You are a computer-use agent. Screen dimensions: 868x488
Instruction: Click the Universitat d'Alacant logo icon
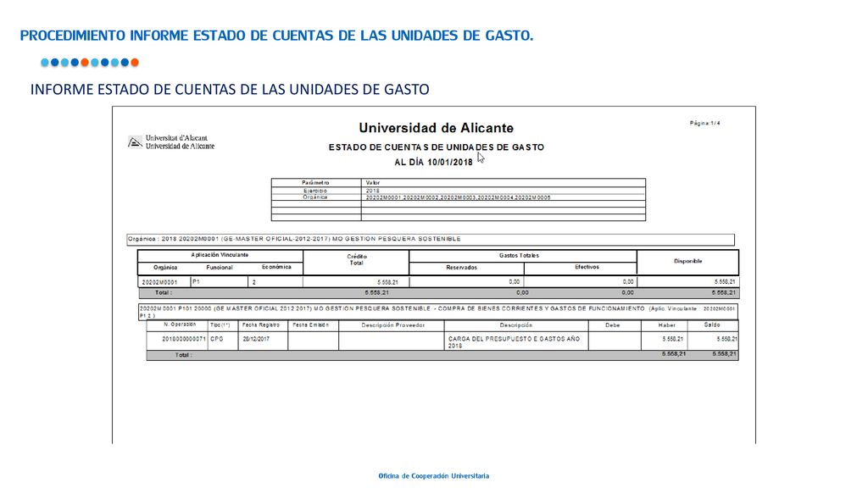click(135, 142)
